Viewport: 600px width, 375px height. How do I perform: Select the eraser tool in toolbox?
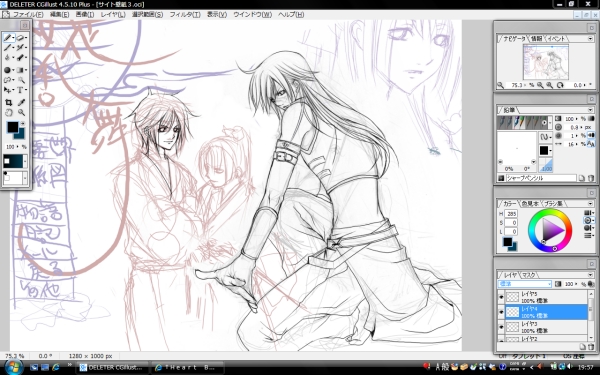(20, 38)
